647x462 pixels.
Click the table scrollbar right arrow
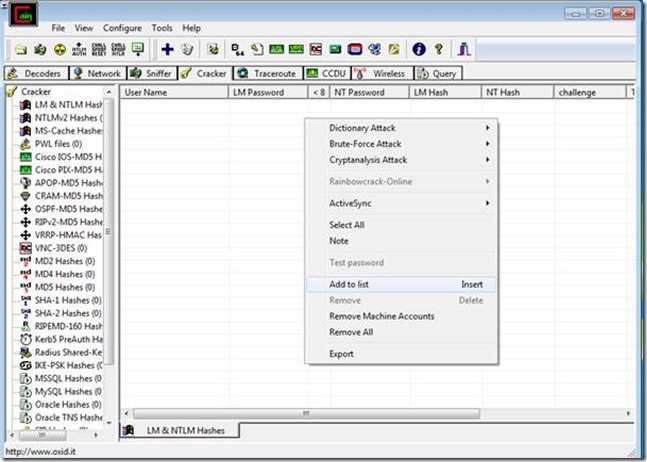(x=628, y=413)
